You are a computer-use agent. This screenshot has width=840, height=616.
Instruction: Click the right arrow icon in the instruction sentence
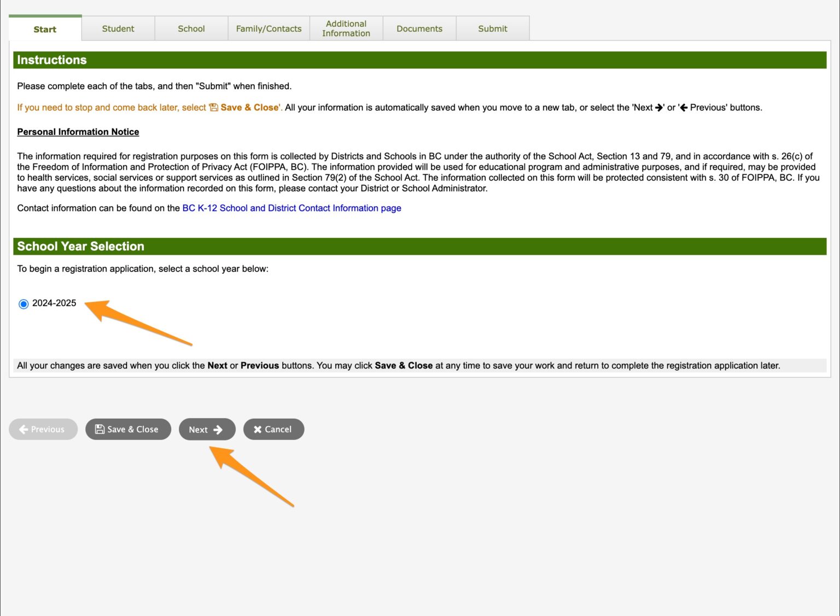(659, 108)
